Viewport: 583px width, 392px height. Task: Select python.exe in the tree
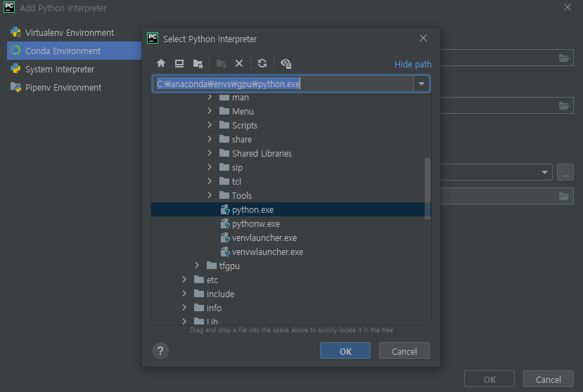288,209
